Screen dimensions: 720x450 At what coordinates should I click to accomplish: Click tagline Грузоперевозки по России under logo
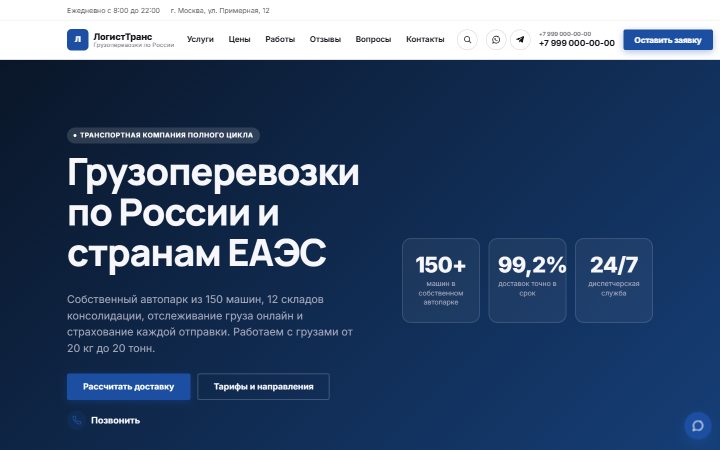pos(134,45)
